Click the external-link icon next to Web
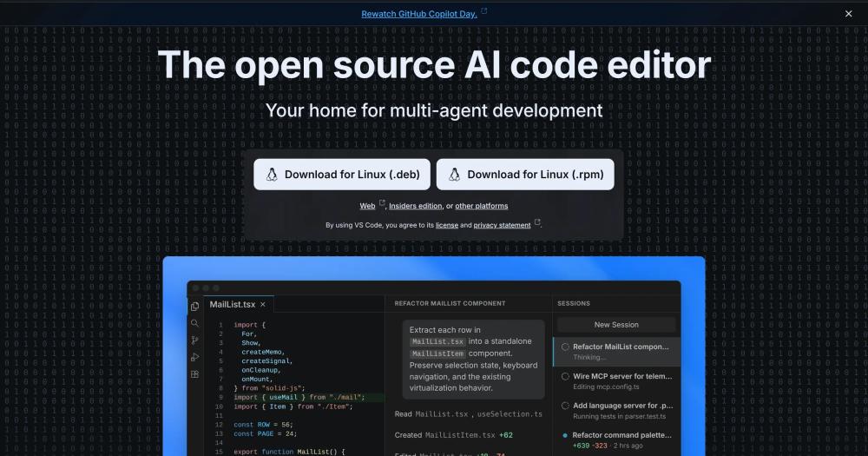The image size is (868, 456). coord(382,202)
